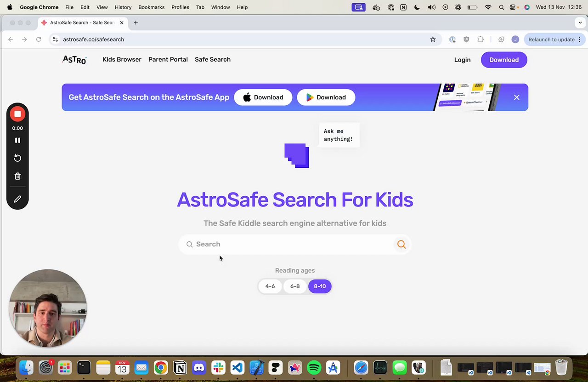Open the History menu

(x=123, y=7)
